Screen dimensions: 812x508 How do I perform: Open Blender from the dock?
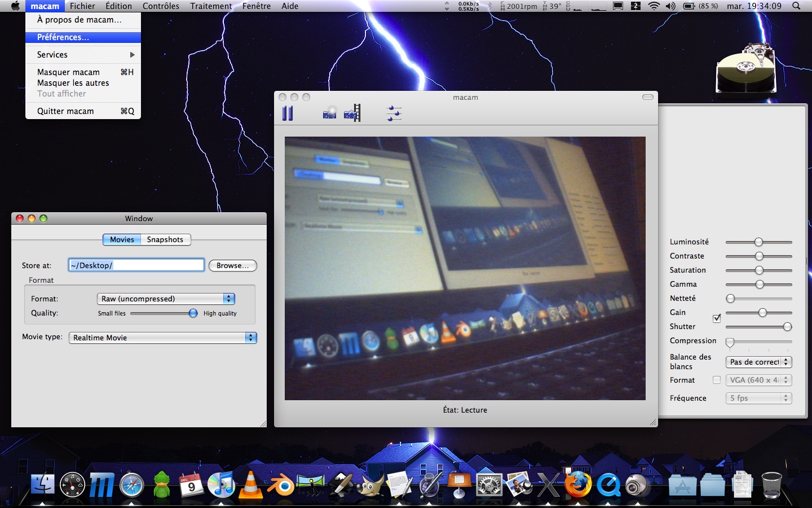[x=280, y=484]
